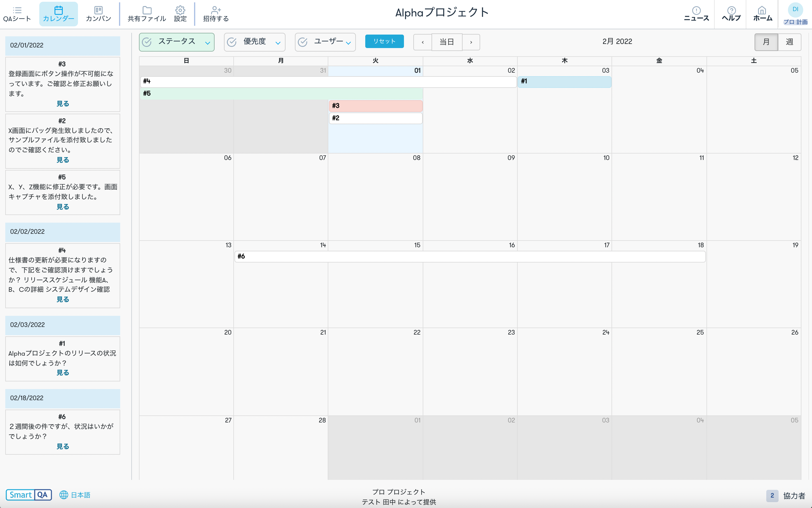Jump to 当日 today
This screenshot has height=508, width=812.
447,42
